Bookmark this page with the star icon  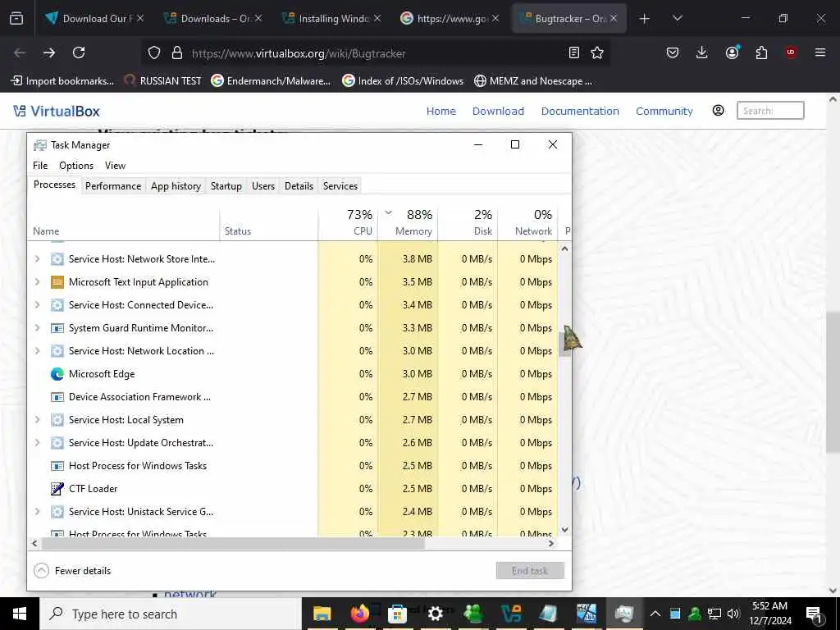(x=597, y=52)
